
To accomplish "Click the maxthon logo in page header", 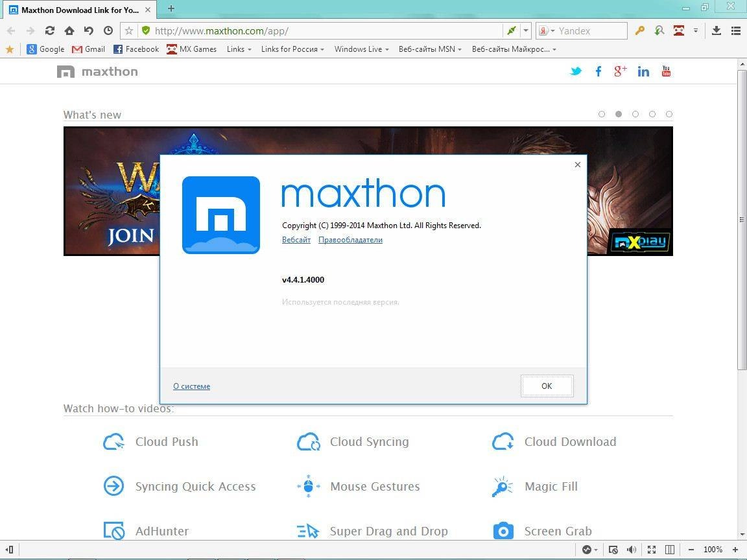I will 97,72.
